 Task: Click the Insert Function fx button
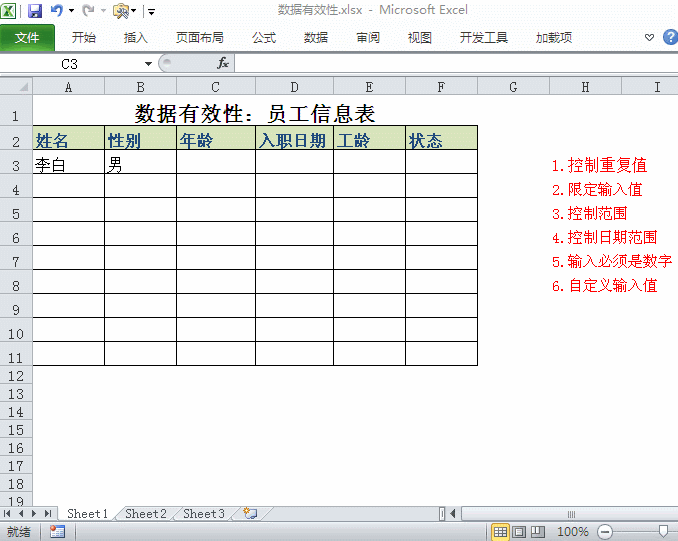pos(223,64)
